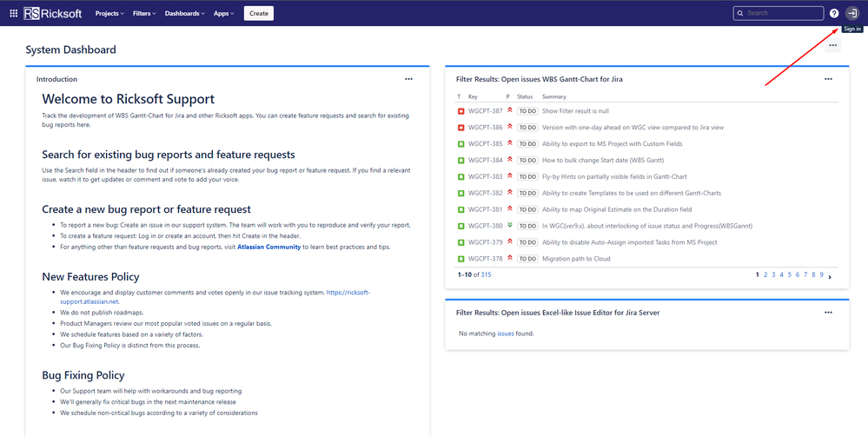This screenshot has width=868, height=436.
Task: Click the story type icon for WGCPT-380
Action: [x=461, y=226]
